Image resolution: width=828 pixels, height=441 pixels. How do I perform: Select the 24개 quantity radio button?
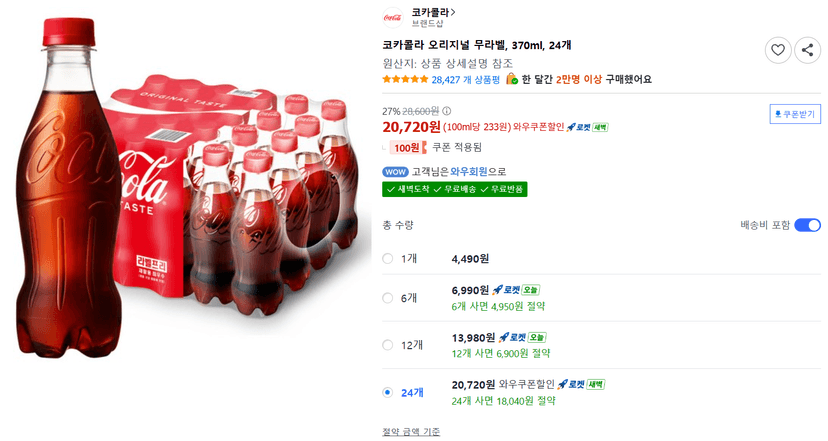[388, 392]
